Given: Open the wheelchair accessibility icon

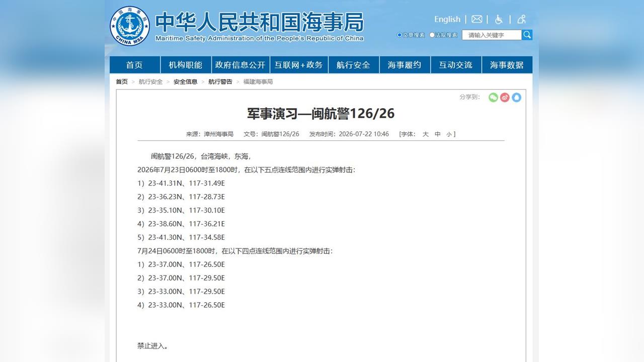Looking at the screenshot, I should click(x=499, y=19).
